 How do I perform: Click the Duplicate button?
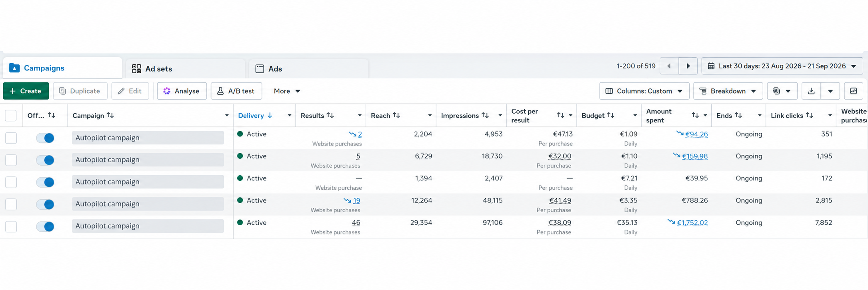[x=80, y=91]
